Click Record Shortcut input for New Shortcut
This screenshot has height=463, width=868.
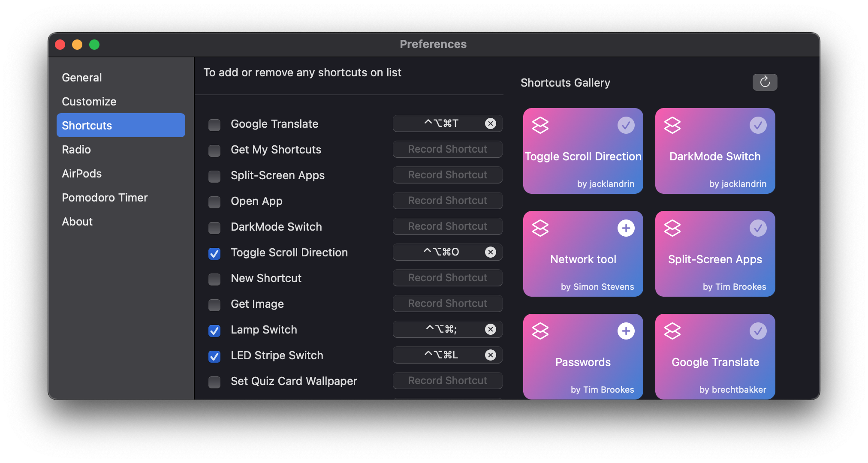(x=447, y=278)
